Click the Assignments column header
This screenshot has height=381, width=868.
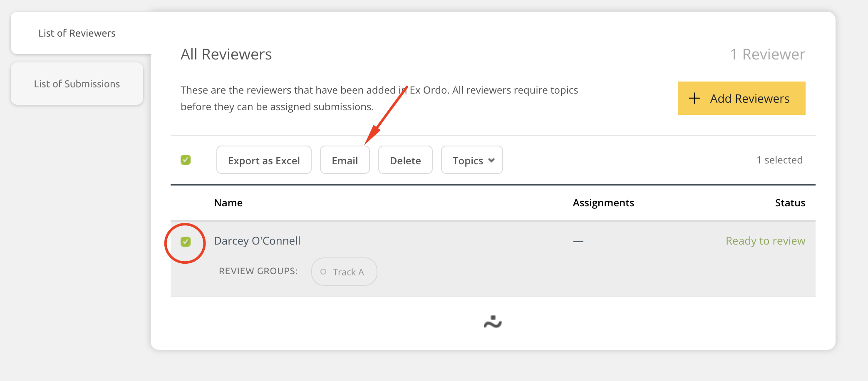pyautogui.click(x=603, y=203)
